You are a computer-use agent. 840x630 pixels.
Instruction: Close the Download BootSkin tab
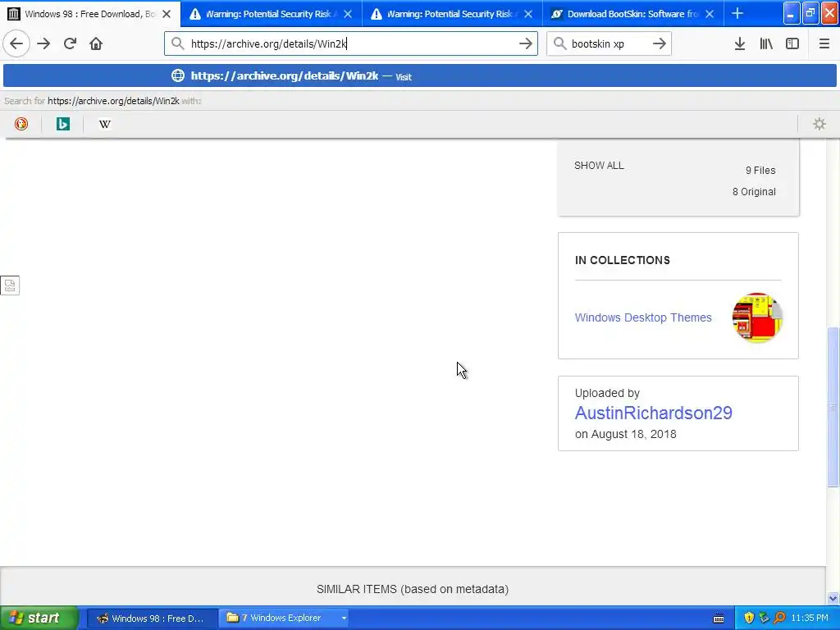pos(710,14)
